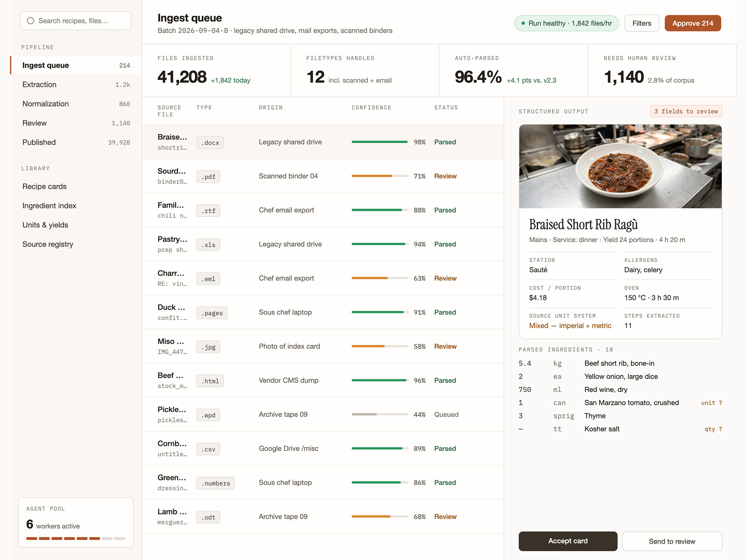Viewport: 747px width, 560px height.
Task: Click the Braised Short Rib Ragù title
Action: coord(583,224)
